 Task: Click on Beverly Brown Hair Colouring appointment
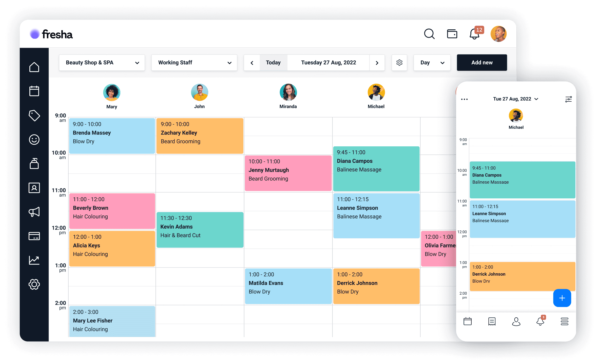(x=113, y=208)
